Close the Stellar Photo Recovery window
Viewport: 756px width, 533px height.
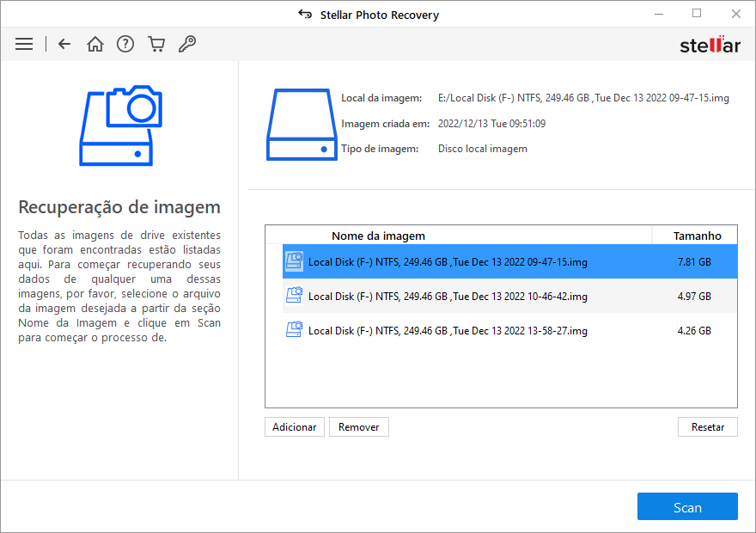(735, 14)
